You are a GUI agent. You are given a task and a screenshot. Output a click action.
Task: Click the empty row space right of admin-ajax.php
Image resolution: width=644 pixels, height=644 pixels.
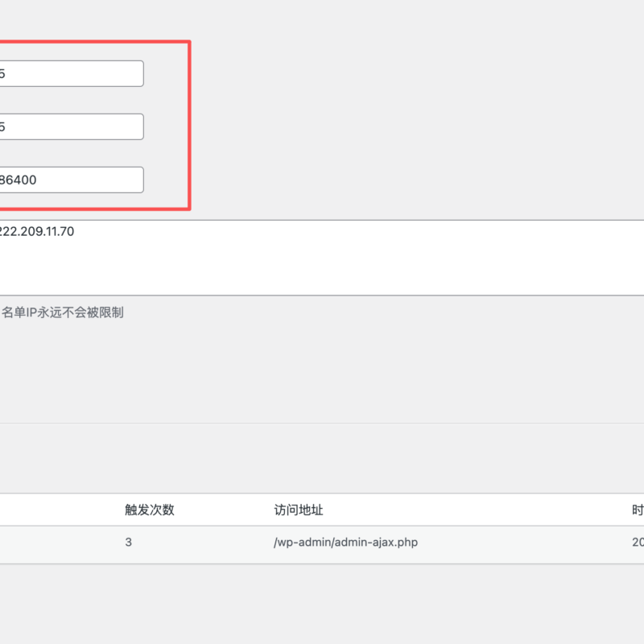tap(523, 543)
